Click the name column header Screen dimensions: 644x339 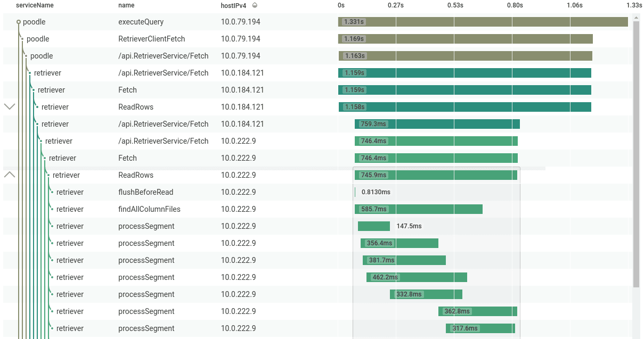pos(126,5)
